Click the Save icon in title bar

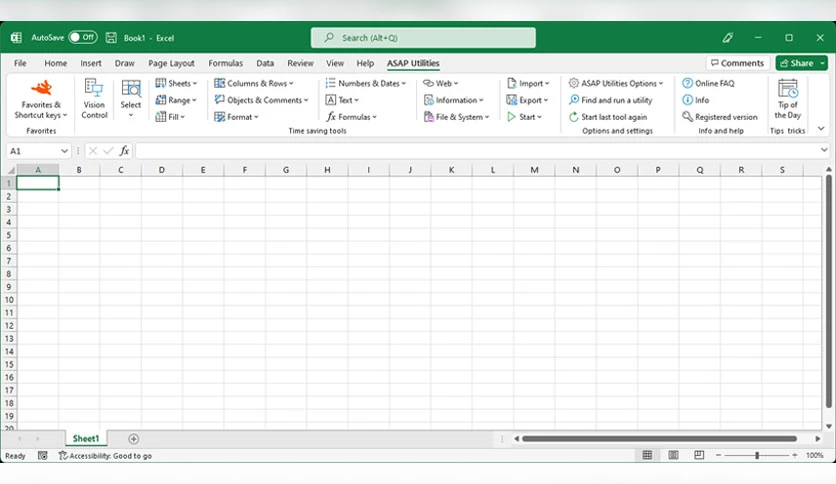[111, 37]
